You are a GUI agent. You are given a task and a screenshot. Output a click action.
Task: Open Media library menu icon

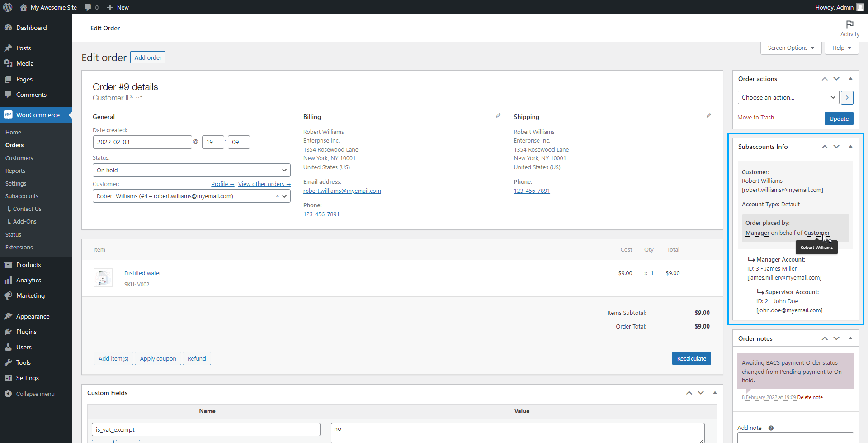click(8, 63)
